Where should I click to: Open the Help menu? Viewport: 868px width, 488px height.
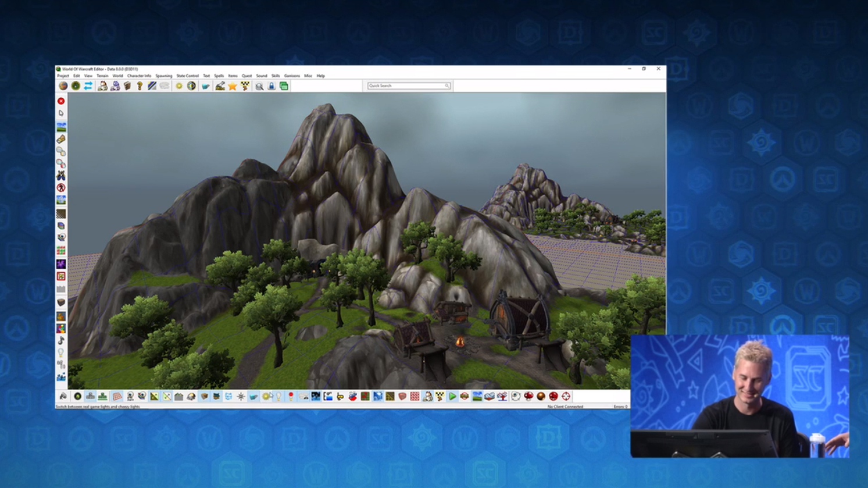point(320,76)
